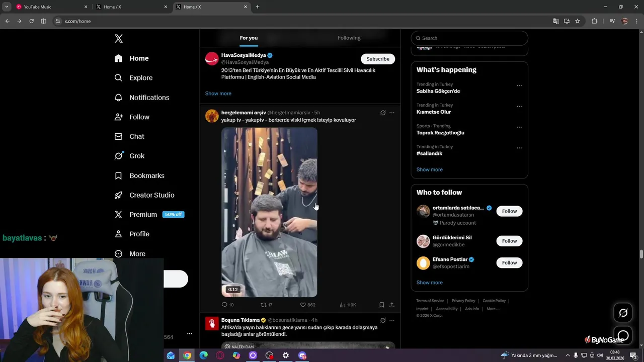Open account menu dots near the profile

[x=189, y=334]
